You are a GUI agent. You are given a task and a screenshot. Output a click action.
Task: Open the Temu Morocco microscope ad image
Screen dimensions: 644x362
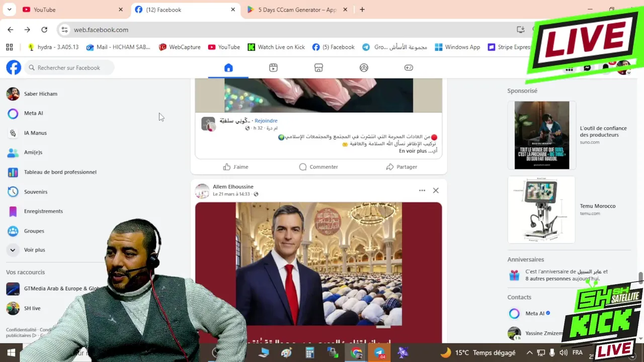tap(542, 210)
